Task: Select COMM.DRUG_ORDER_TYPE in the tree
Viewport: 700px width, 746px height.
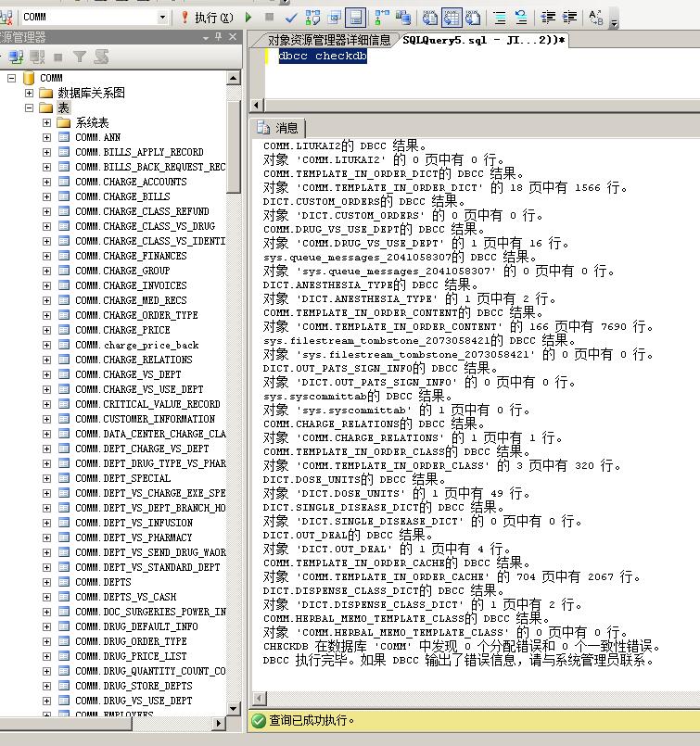Action: point(131,641)
